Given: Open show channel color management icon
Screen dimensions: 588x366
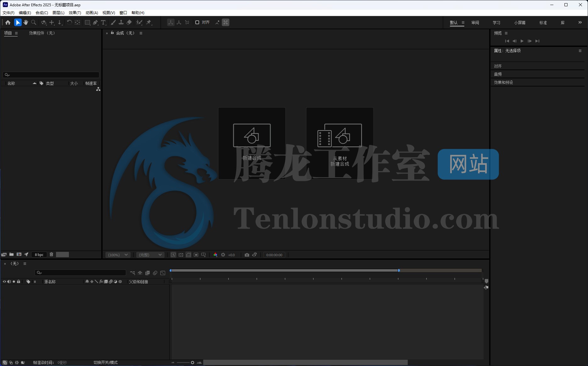Looking at the screenshot, I should pos(216,255).
